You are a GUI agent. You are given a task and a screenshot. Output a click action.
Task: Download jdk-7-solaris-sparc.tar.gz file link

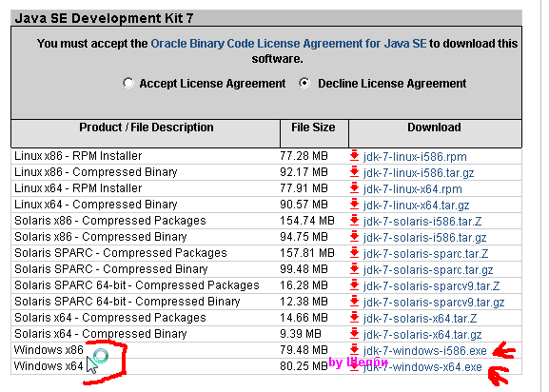428,270
